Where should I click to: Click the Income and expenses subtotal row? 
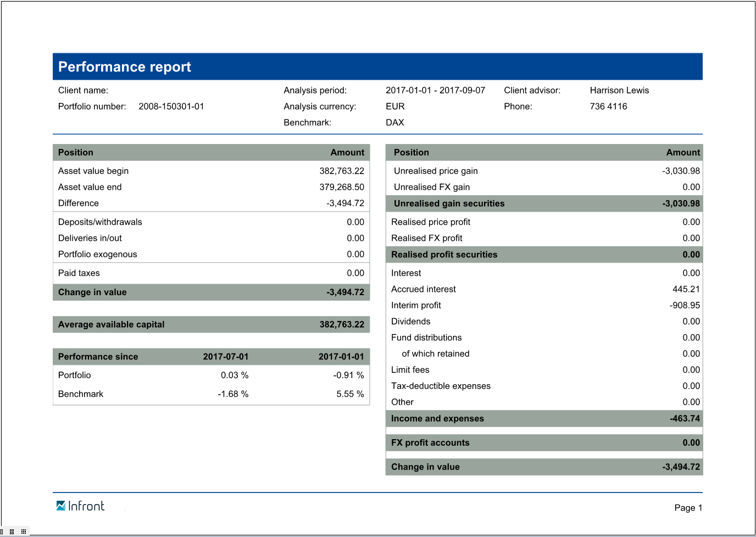coord(544,419)
